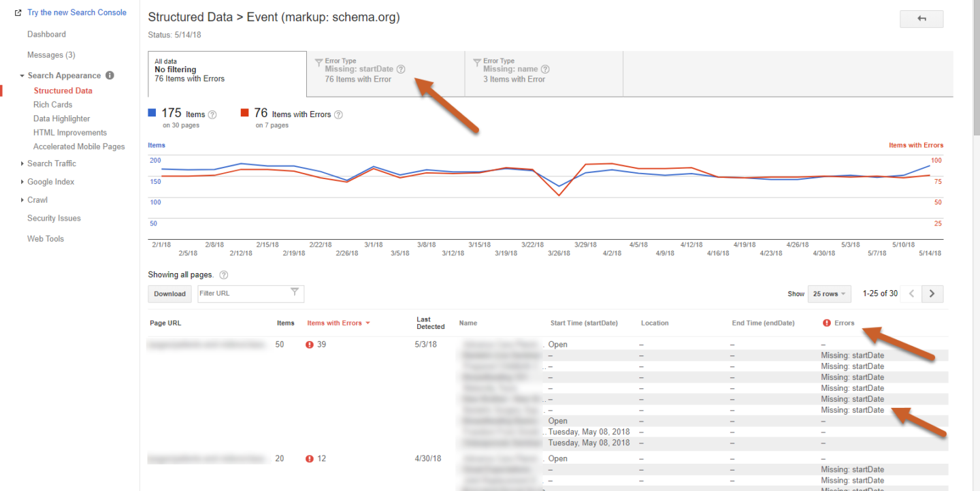
Task: Click the blue Items legend swatch
Action: [x=152, y=113]
